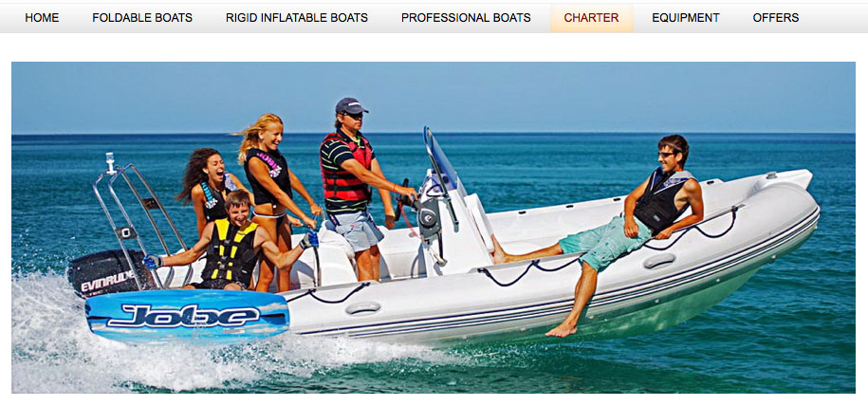Viewport: 868px width, 406px height.
Task: Select RIGID INFLATABLE BOATS in navigation
Action: (x=297, y=18)
